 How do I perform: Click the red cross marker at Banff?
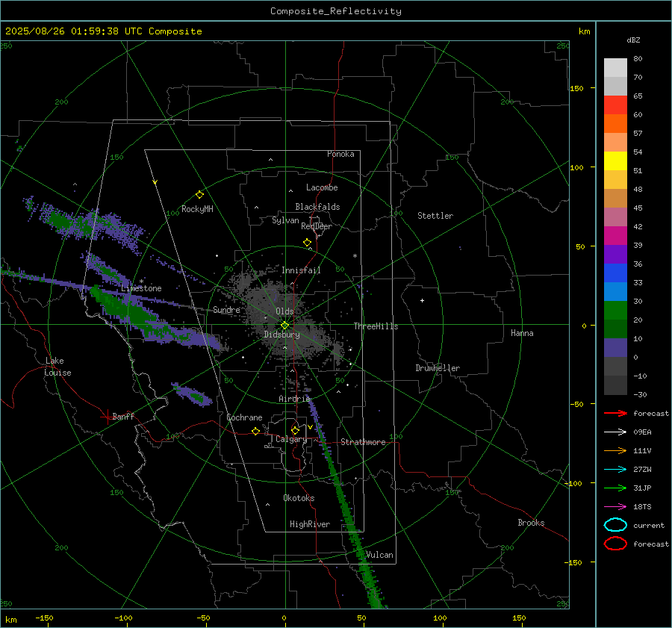(x=107, y=417)
